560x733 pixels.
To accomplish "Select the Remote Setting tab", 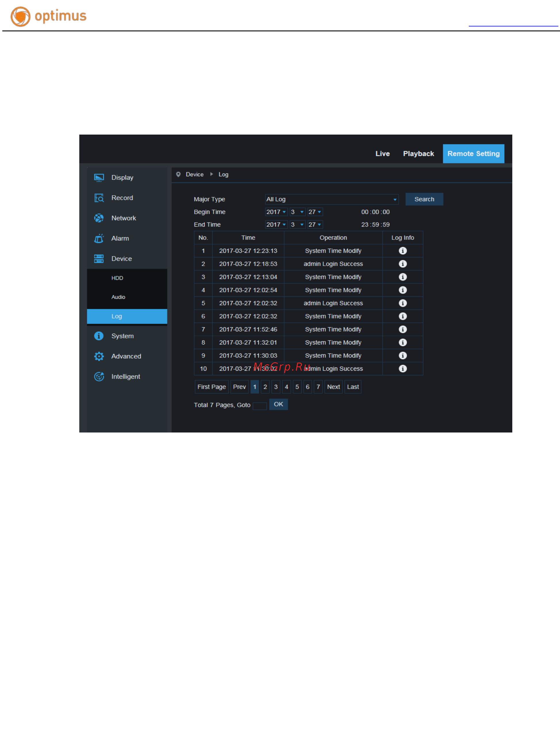I will [x=473, y=154].
